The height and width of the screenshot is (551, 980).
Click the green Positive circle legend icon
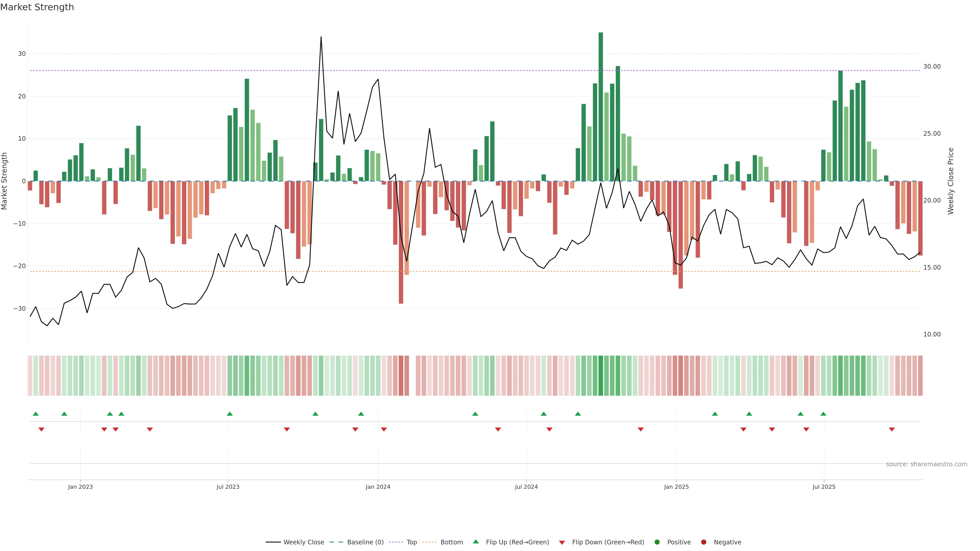pyautogui.click(x=657, y=542)
